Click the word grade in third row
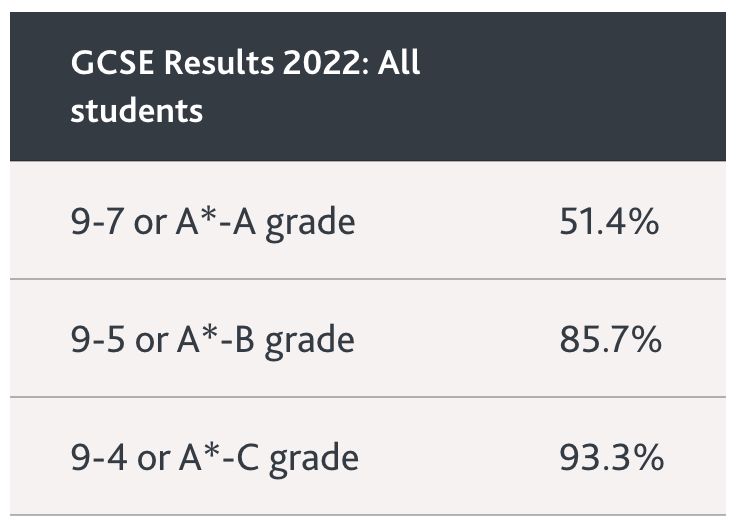Image resolution: width=736 pixels, height=528 pixels. 314,459
